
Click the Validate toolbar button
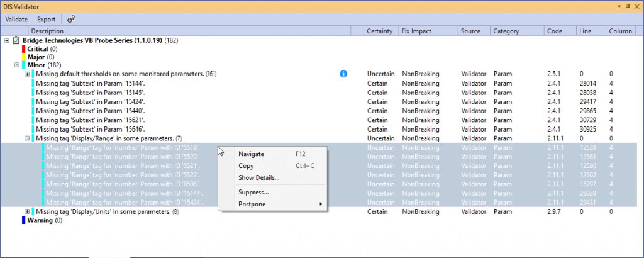16,20
